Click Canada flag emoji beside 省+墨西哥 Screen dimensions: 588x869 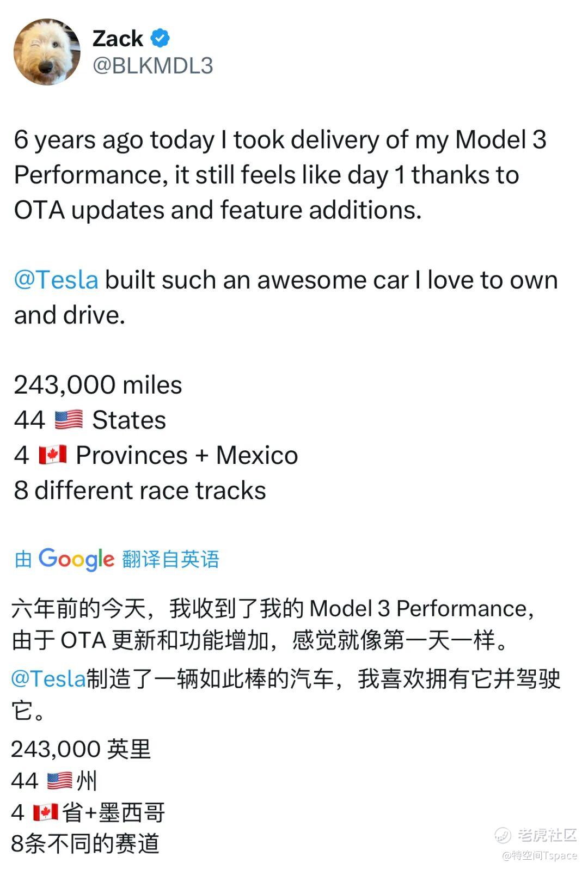point(45,812)
